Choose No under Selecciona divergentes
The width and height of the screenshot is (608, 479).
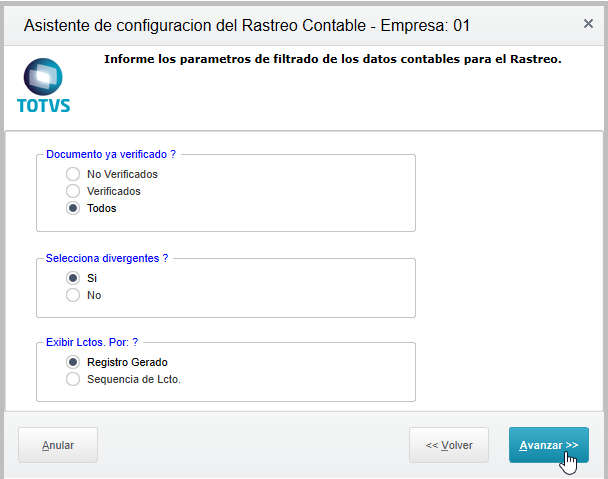(x=73, y=295)
